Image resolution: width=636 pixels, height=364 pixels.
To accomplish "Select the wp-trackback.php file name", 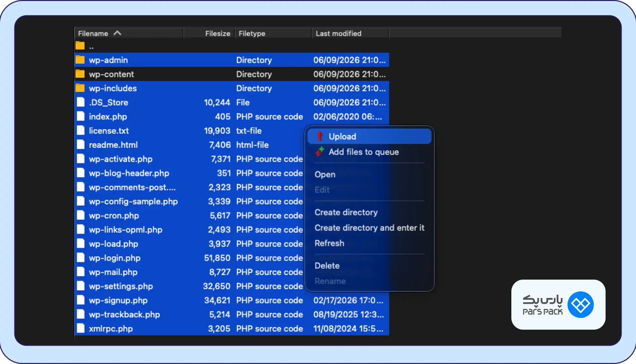I will click(124, 314).
